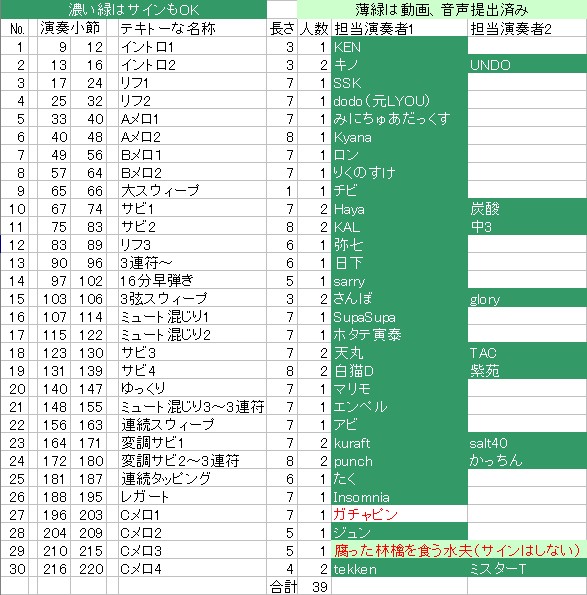
Task: Click the エンペル cell
Action: (399, 406)
